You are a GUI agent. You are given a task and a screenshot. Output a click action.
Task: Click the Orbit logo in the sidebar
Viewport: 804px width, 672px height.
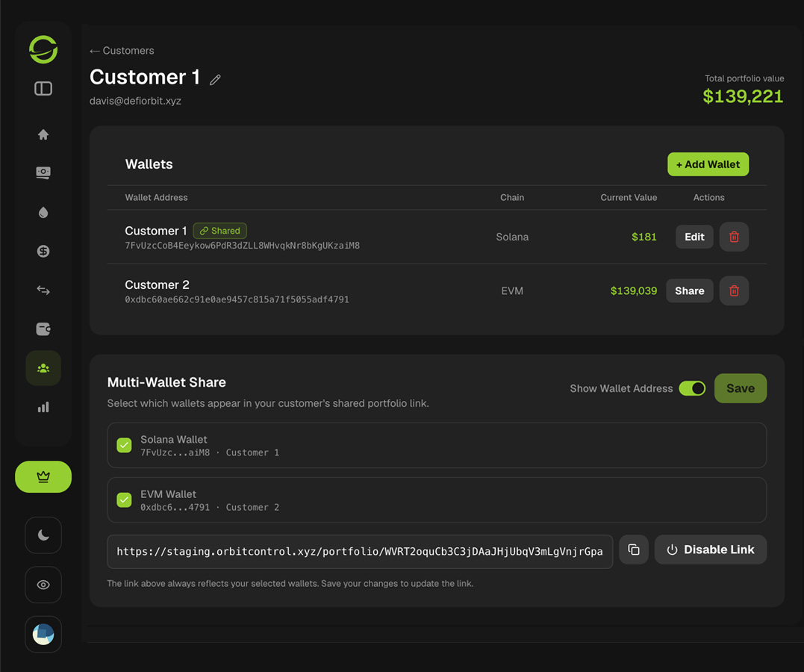(43, 49)
